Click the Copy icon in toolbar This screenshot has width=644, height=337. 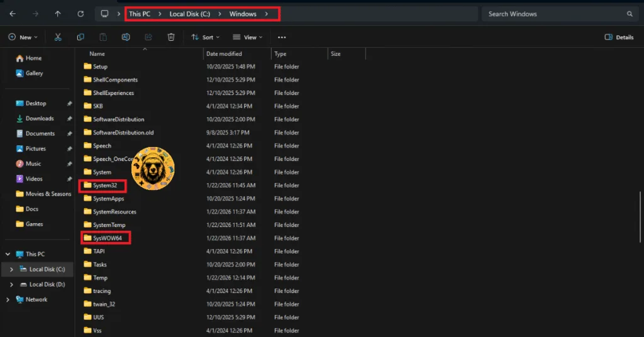80,37
